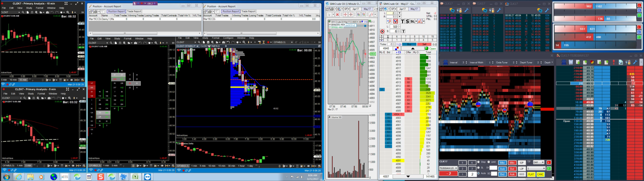This screenshot has height=181, width=644.
Task: Select the hand pan tool in the 15 min chart
Action: pyautogui.click(x=62, y=12)
